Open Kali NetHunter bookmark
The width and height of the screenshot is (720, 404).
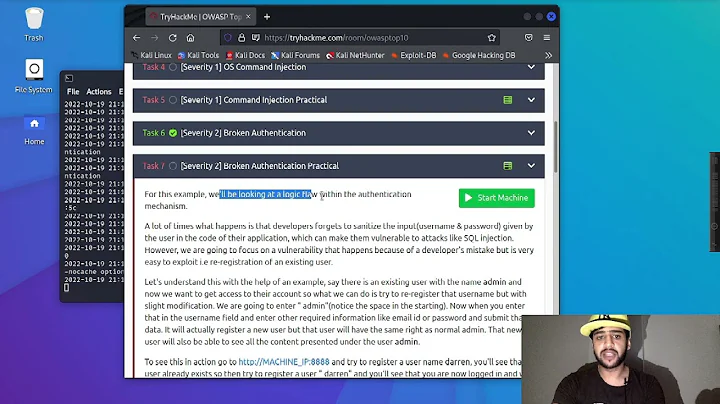click(x=355, y=55)
